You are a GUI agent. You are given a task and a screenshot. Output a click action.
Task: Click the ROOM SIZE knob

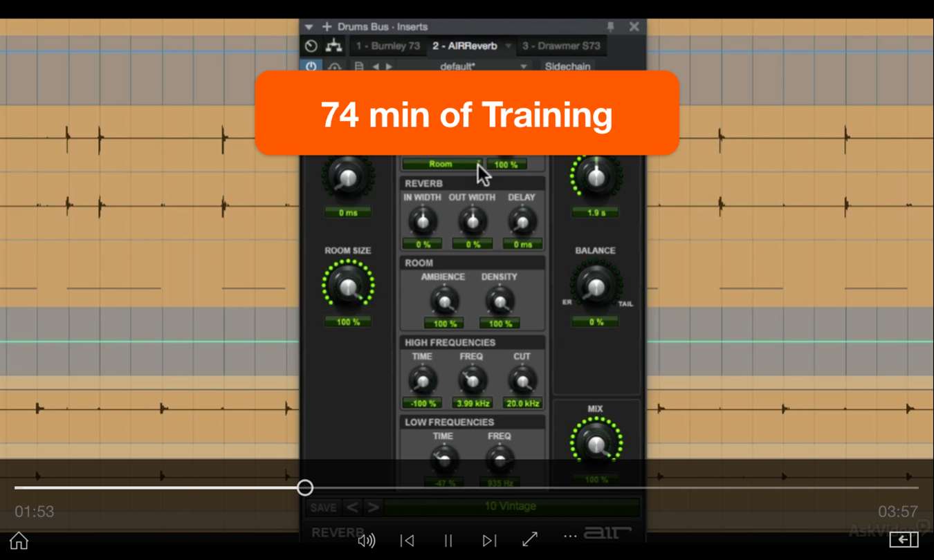[x=348, y=286]
